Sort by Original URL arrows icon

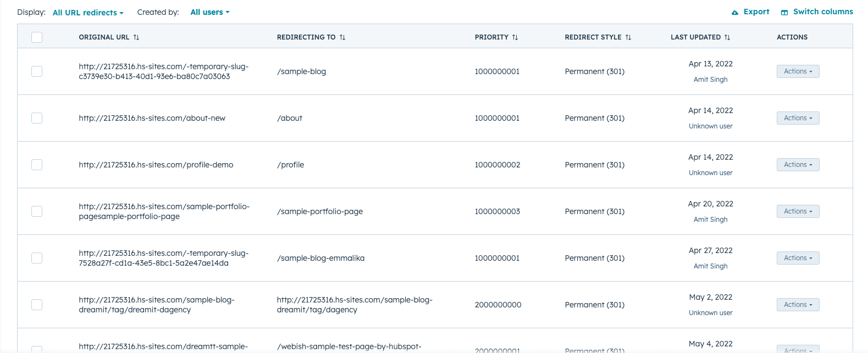click(x=136, y=37)
